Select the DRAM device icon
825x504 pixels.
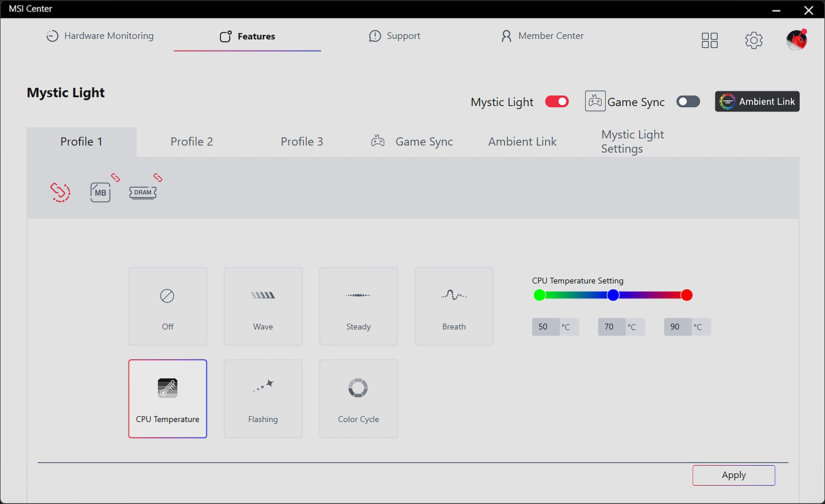(143, 192)
